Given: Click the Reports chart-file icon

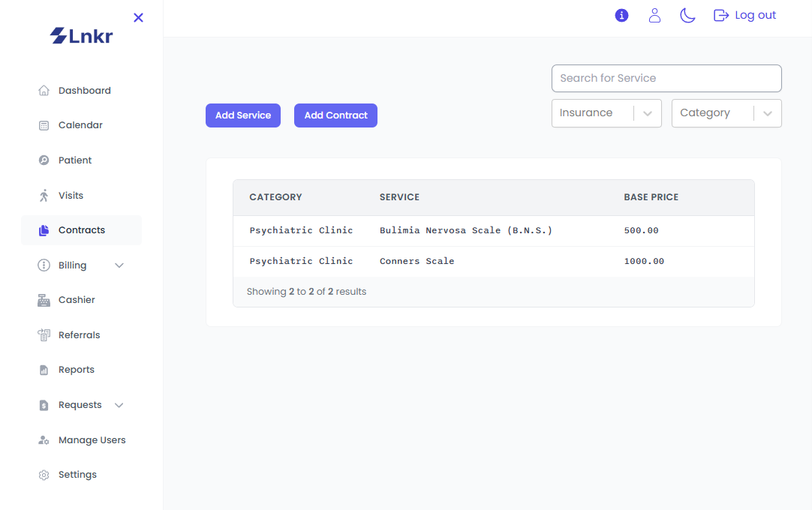Looking at the screenshot, I should (x=44, y=370).
